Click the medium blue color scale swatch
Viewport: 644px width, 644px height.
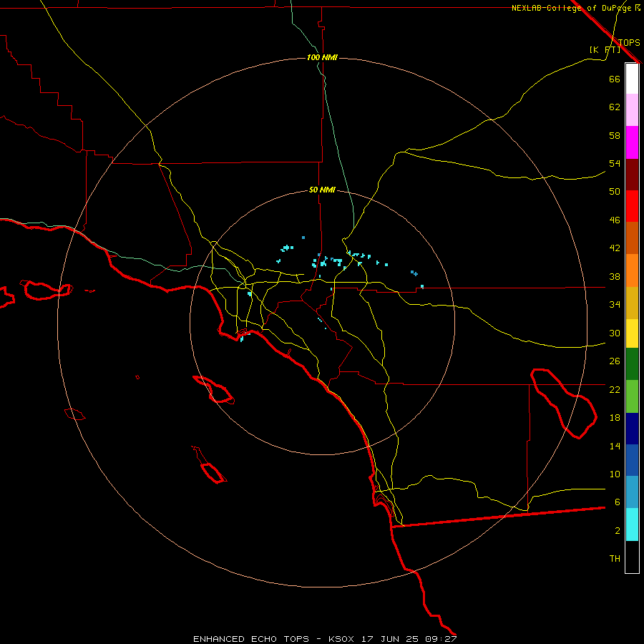point(632,460)
